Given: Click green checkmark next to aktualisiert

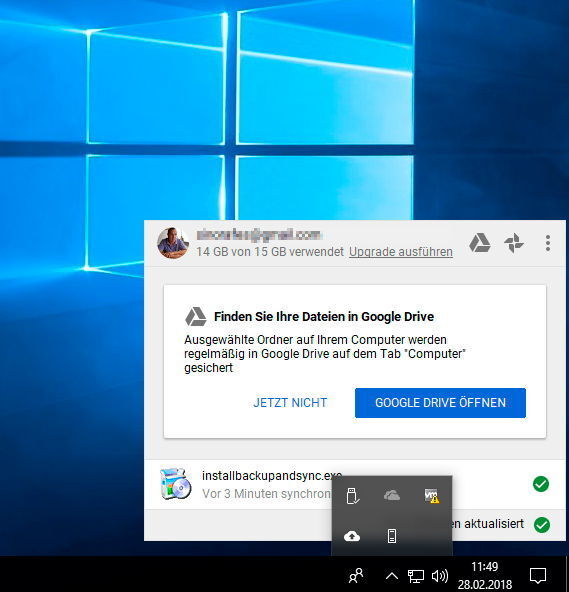Looking at the screenshot, I should coord(542,524).
